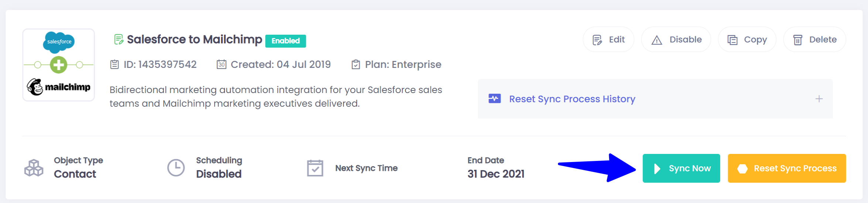Click the clock icon next to Scheduling
Image resolution: width=868 pixels, height=203 pixels.
tap(176, 168)
